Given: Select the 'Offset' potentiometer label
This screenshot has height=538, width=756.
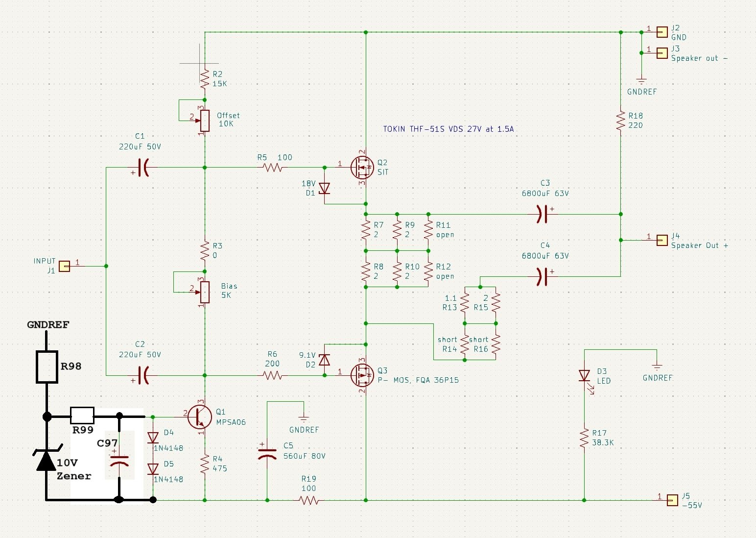Looking at the screenshot, I should click(228, 116).
